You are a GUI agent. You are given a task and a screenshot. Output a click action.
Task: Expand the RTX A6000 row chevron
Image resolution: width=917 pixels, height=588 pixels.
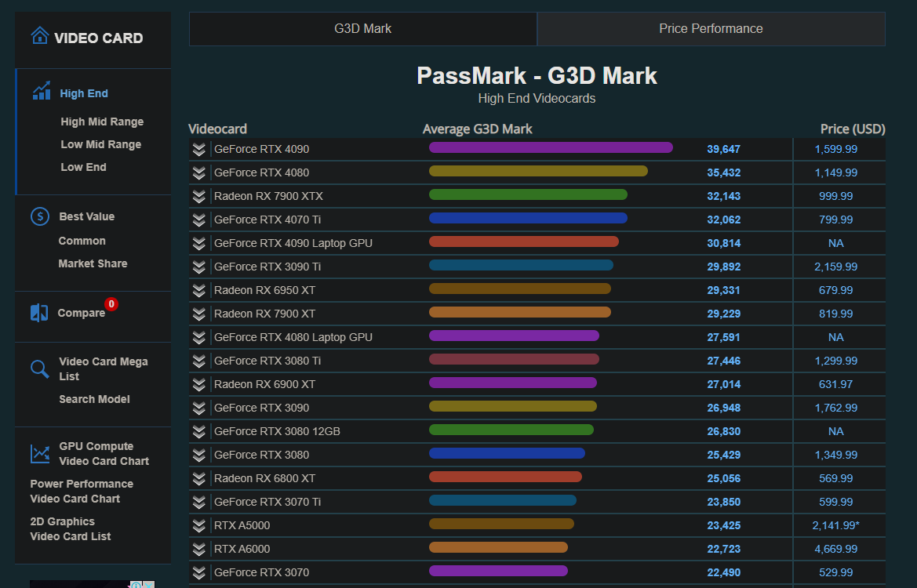[x=198, y=549]
